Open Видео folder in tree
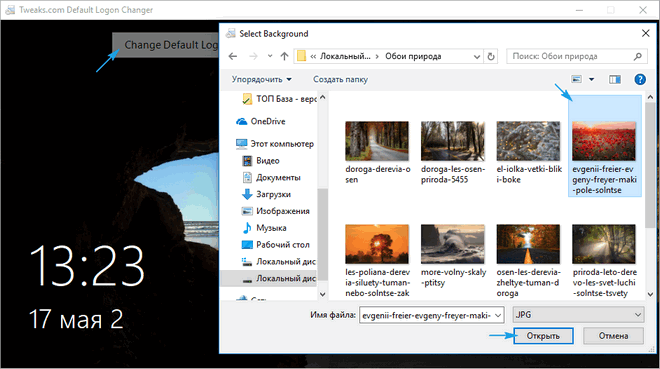 (261, 161)
